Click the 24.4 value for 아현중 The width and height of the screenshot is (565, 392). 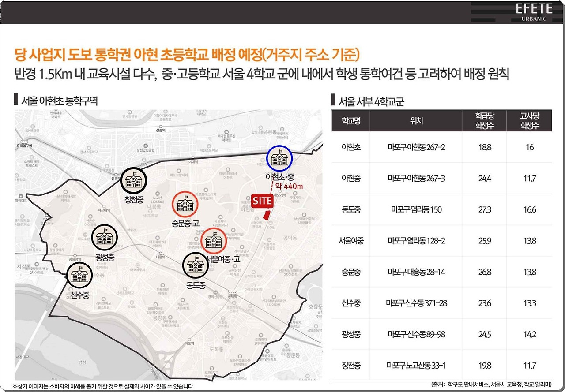click(x=485, y=178)
